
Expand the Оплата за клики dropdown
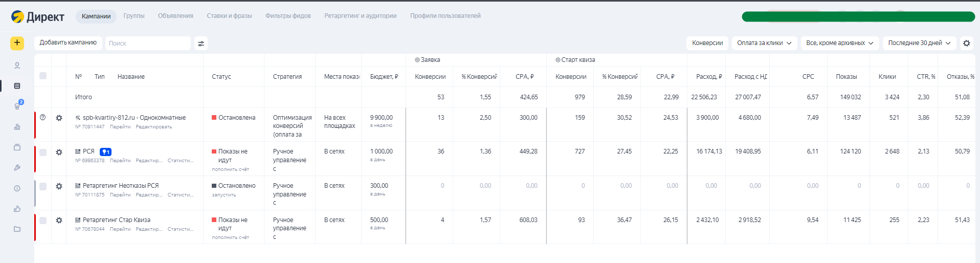(x=764, y=43)
